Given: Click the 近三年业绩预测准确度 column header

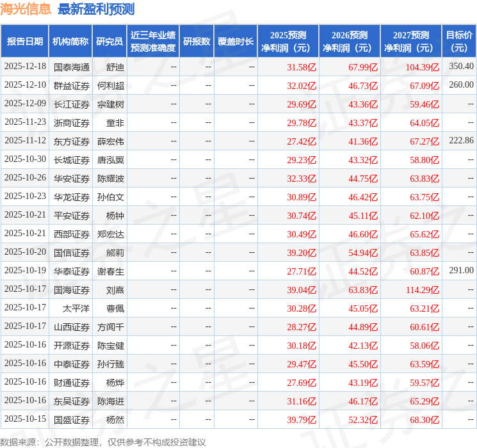Looking at the screenshot, I should (153, 42).
